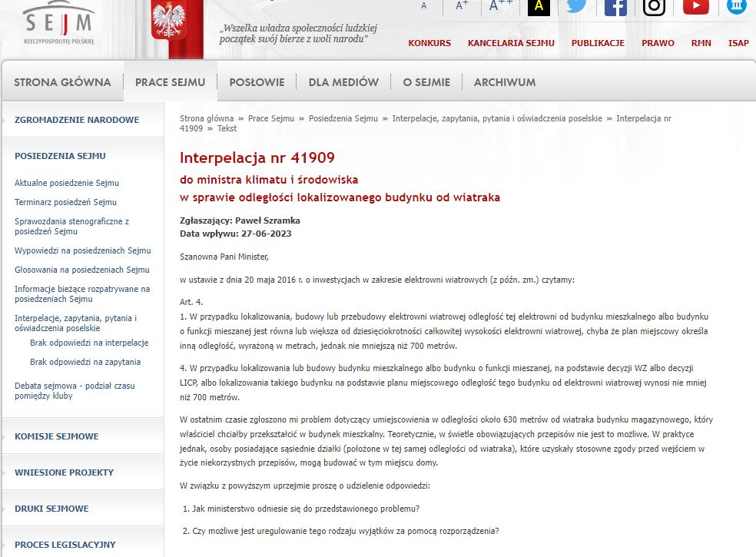The height and width of the screenshot is (557, 756).
Task: Open the YouTube channel icon
Action: point(695,6)
